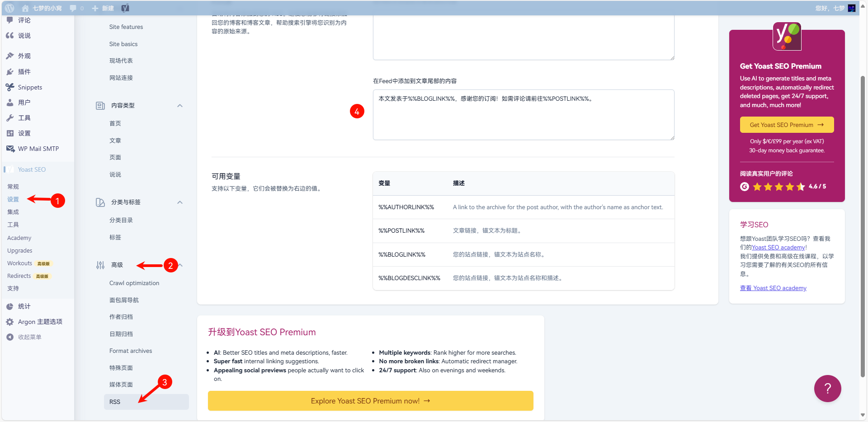Open Crawl optimization settings
868x422 pixels.
click(x=134, y=283)
